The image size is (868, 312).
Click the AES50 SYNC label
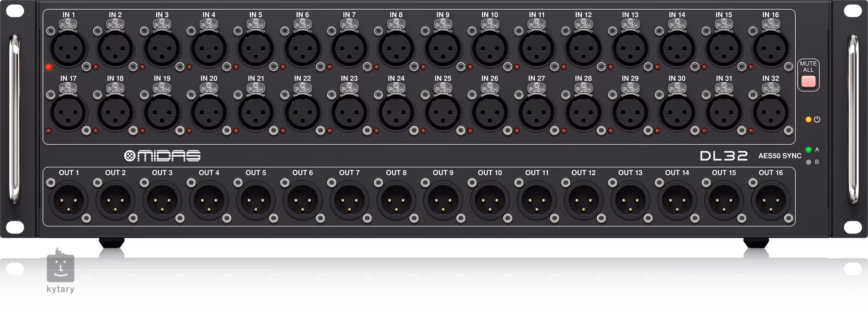779,156
